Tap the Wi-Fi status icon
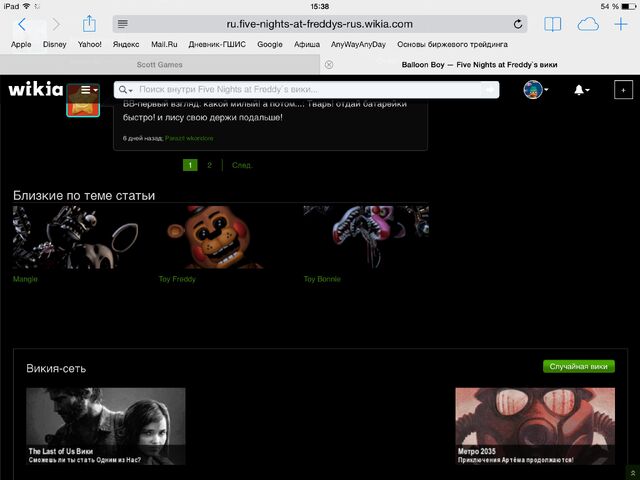The height and width of the screenshot is (480, 640). pyautogui.click(x=27, y=6)
